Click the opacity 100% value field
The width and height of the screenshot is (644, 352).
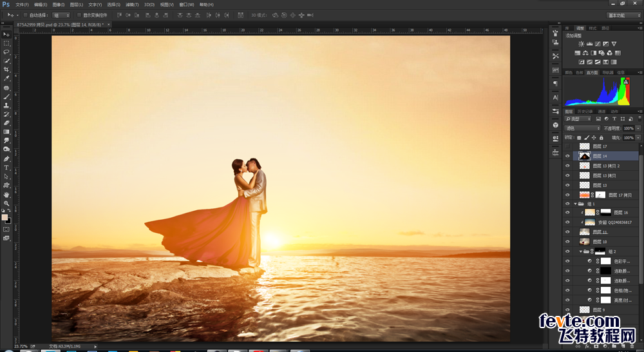(x=629, y=128)
